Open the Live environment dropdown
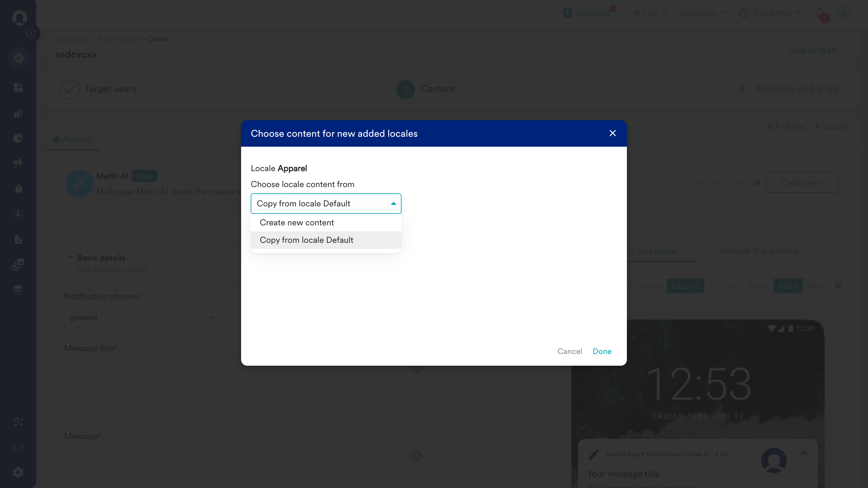Viewport: 868px width, 488px height. (x=650, y=13)
